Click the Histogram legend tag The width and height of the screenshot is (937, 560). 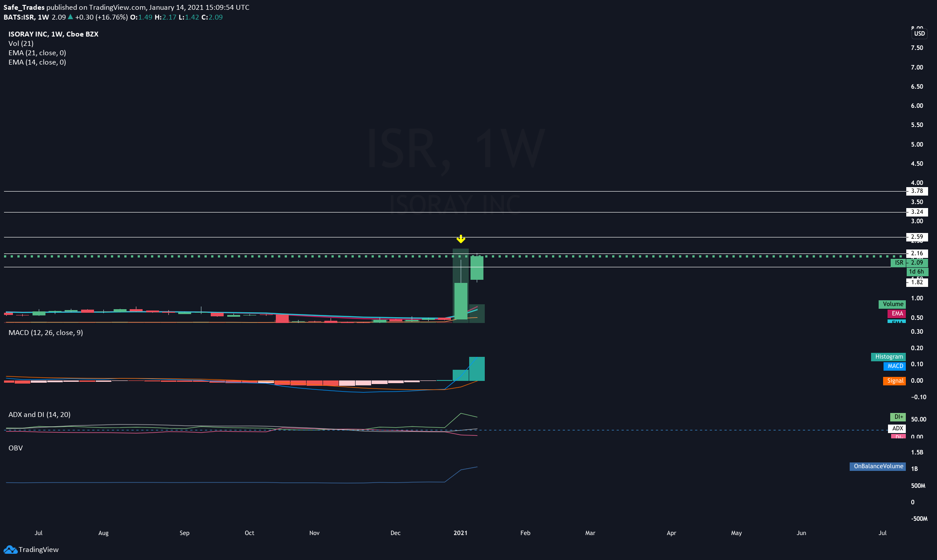coord(888,357)
